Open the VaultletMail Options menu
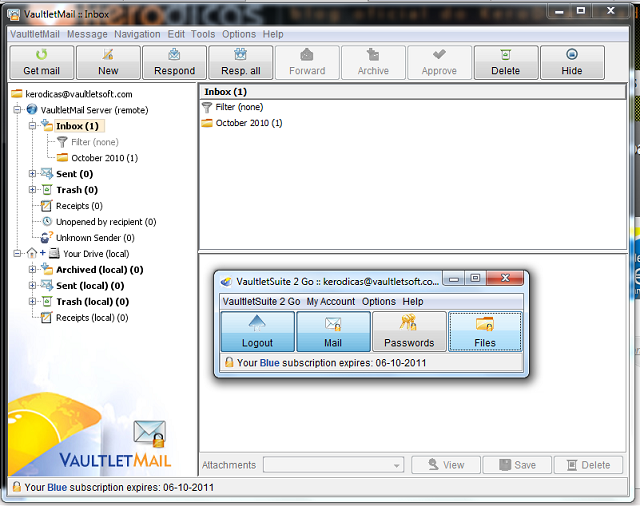Image resolution: width=640 pixels, height=506 pixels. click(x=239, y=34)
